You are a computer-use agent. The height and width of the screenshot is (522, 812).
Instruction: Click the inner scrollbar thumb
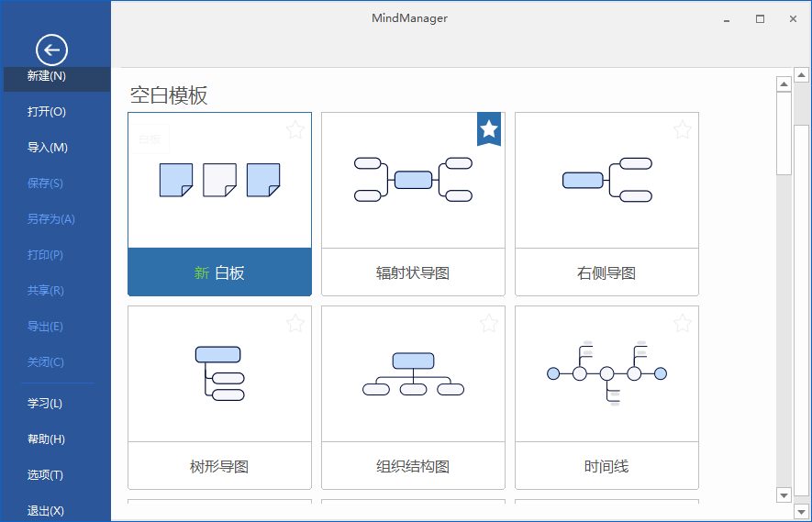coord(784,134)
